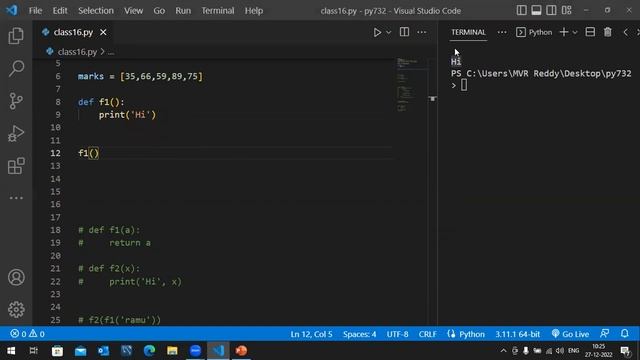This screenshot has height=360, width=640.
Task: Open Windows Start menu
Action: point(11,351)
